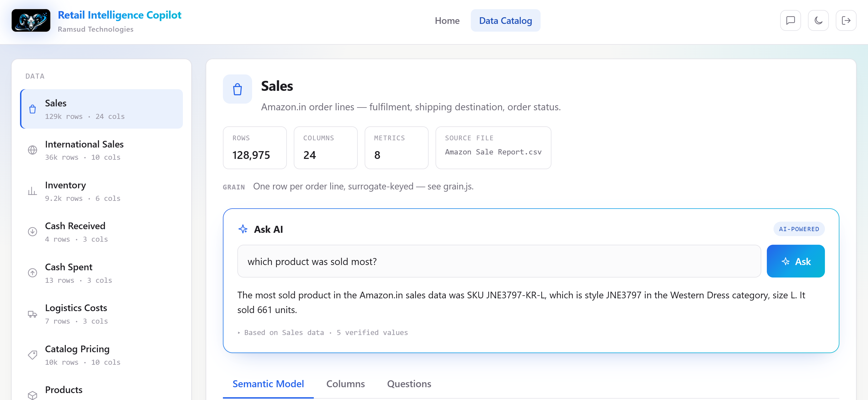Switch to the Columns tab
This screenshot has height=400, width=868.
345,384
